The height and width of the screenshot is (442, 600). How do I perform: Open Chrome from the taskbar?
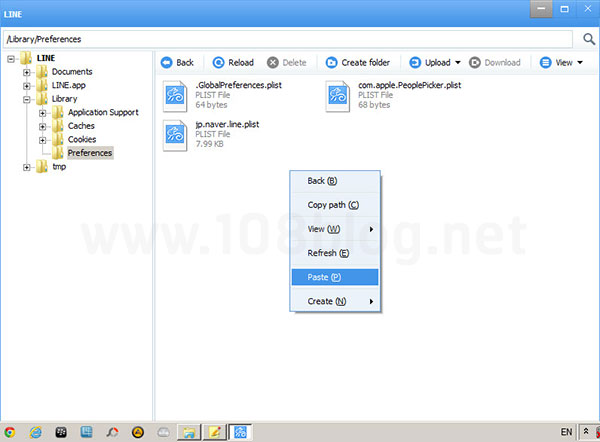pos(9,432)
